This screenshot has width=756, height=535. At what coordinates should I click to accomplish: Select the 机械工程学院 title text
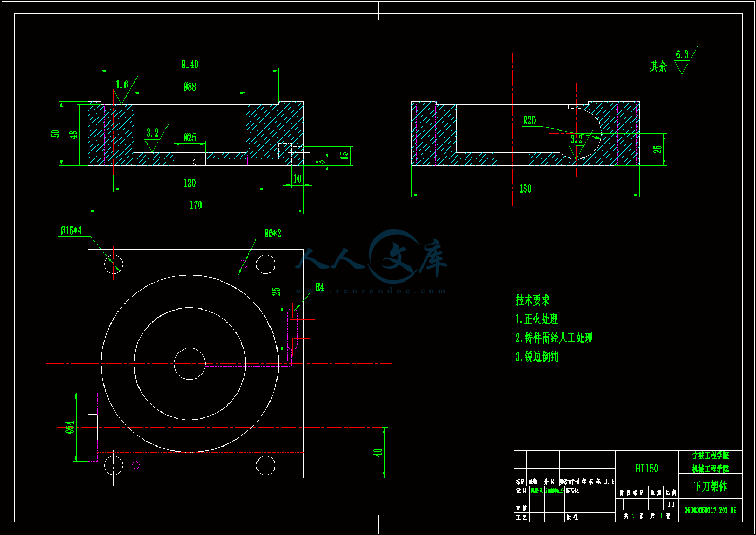point(710,469)
